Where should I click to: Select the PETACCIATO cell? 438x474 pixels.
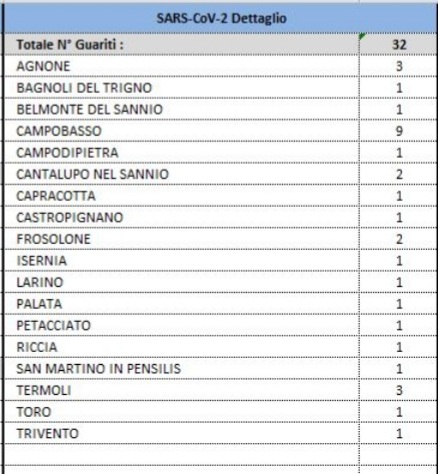tap(182, 325)
